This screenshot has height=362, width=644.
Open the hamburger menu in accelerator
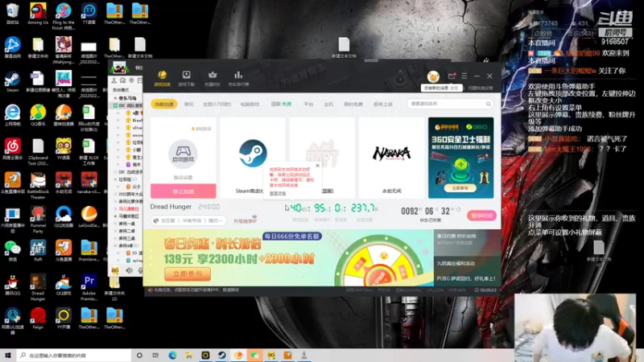(x=464, y=76)
